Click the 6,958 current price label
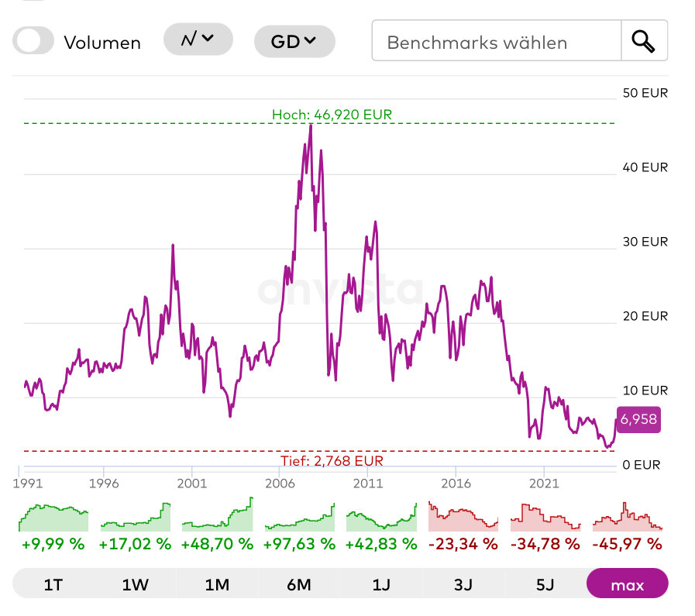This screenshot has height=616, width=695. tap(638, 420)
